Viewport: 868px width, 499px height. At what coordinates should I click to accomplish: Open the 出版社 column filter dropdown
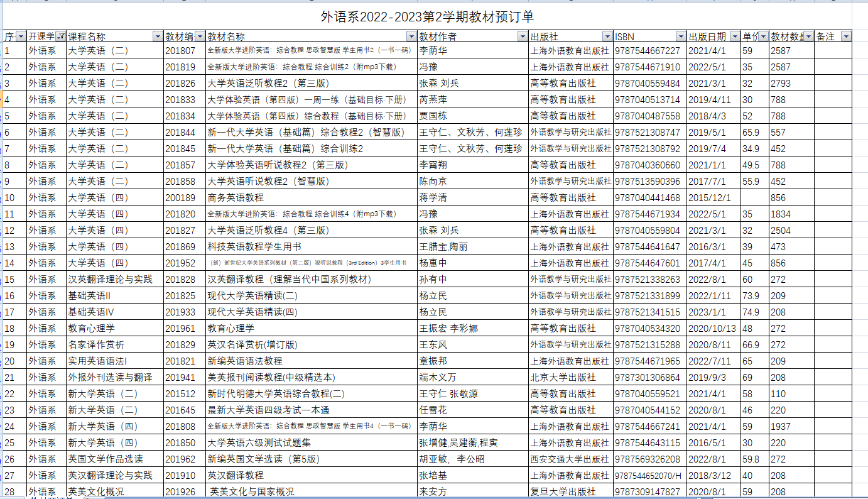click(x=607, y=36)
